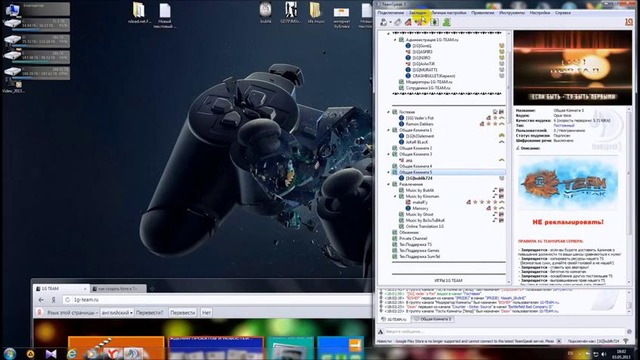
Task: Click the Нет button in translate bar
Action: click(206, 313)
